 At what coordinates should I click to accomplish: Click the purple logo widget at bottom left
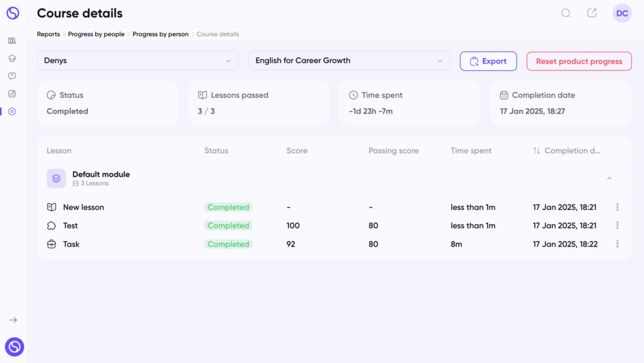click(14, 347)
